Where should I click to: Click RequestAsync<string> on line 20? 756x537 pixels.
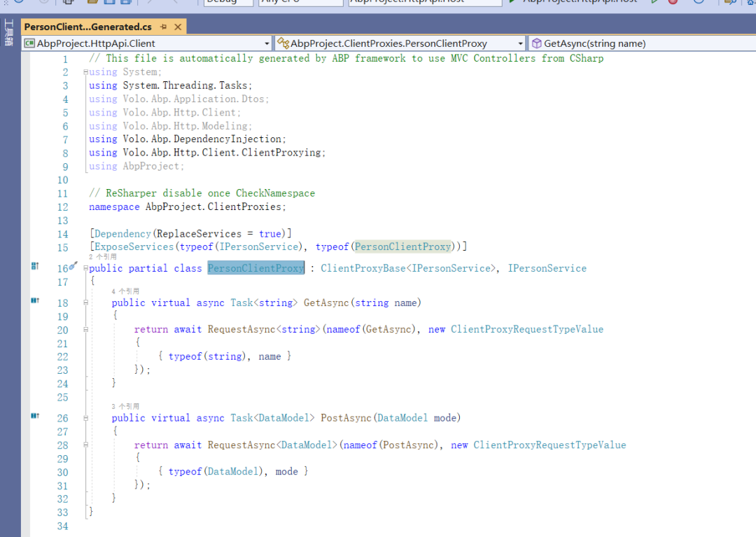coord(264,330)
